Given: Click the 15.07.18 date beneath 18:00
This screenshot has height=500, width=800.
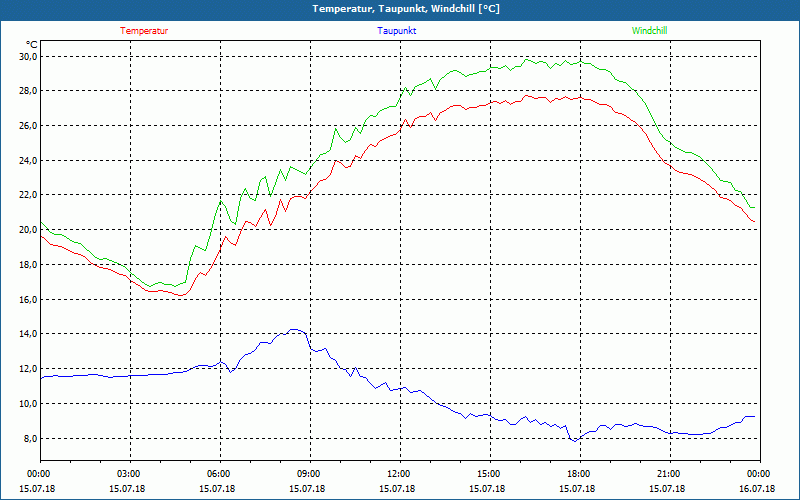Looking at the screenshot, I should point(577,488).
